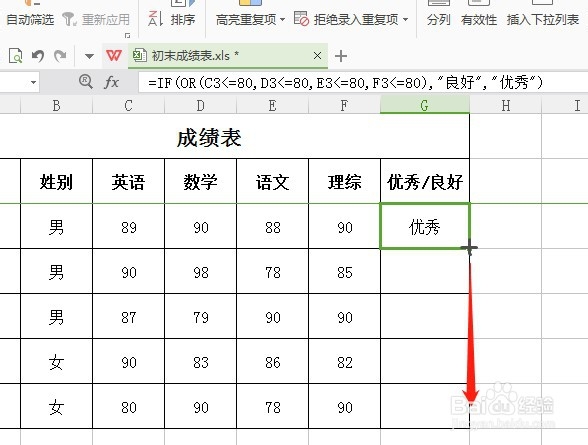Click the formula bar zoom magnifier icon

click(x=86, y=81)
